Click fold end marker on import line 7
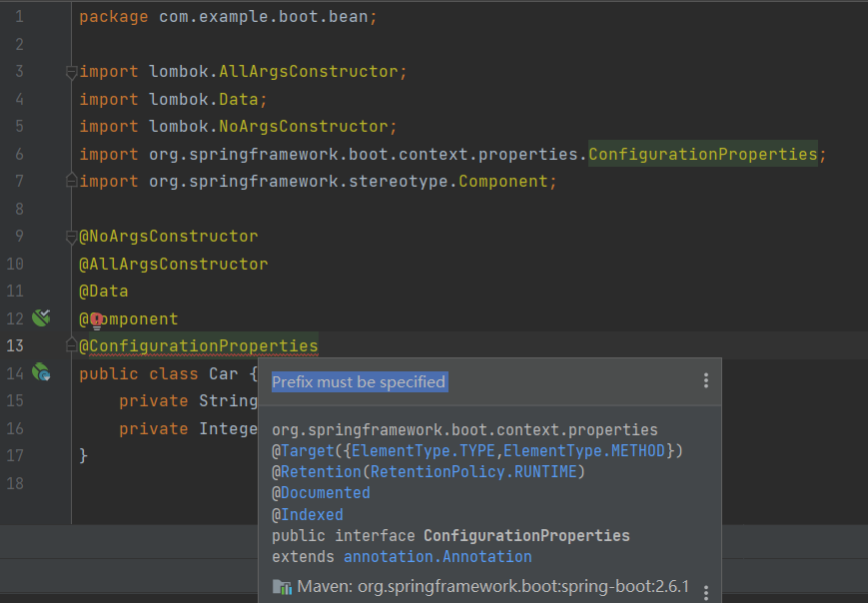This screenshot has width=868, height=603. pos(71,181)
